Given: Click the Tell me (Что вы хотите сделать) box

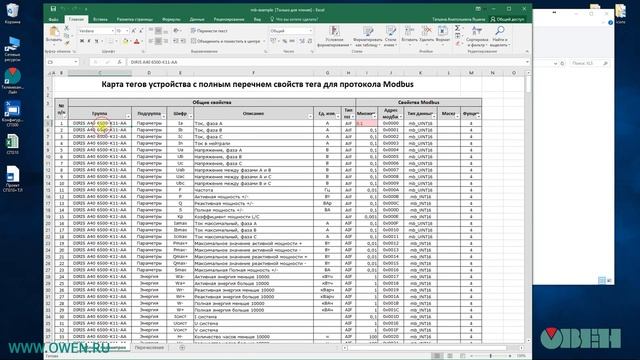Looking at the screenshot, I should pyautogui.click(x=294, y=19).
